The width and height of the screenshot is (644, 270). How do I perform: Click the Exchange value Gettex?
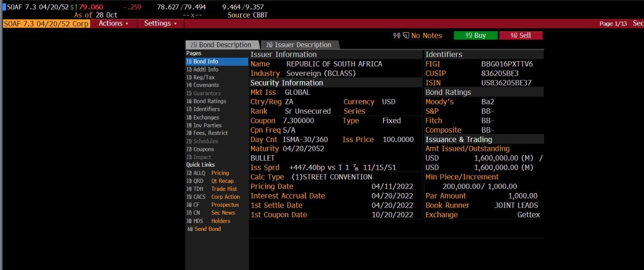[528, 215]
